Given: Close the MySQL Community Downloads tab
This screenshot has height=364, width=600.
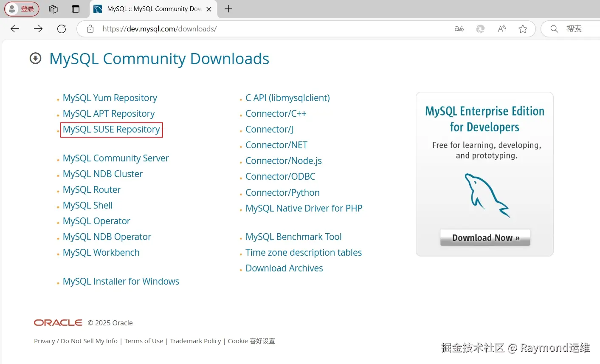Looking at the screenshot, I should (209, 9).
